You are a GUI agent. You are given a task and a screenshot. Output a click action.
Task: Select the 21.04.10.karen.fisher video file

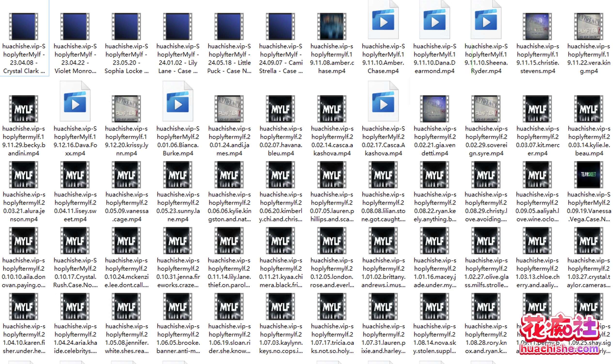[24, 306]
